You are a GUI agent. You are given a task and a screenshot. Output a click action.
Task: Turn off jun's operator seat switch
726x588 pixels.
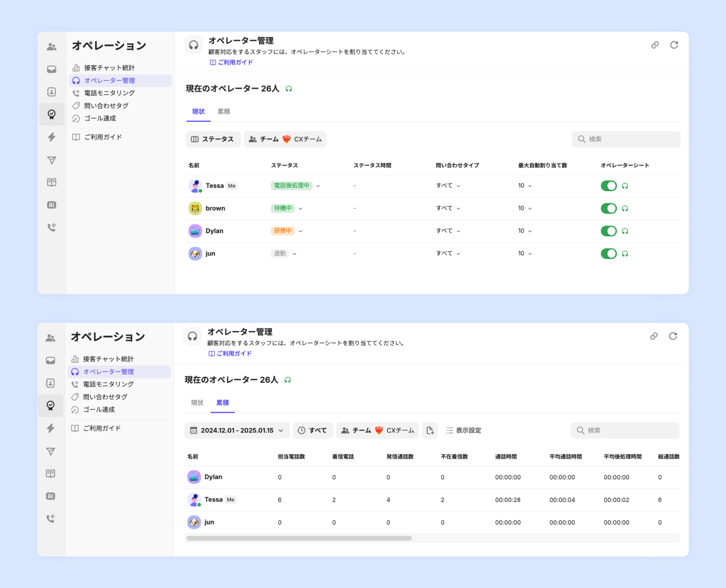click(608, 254)
